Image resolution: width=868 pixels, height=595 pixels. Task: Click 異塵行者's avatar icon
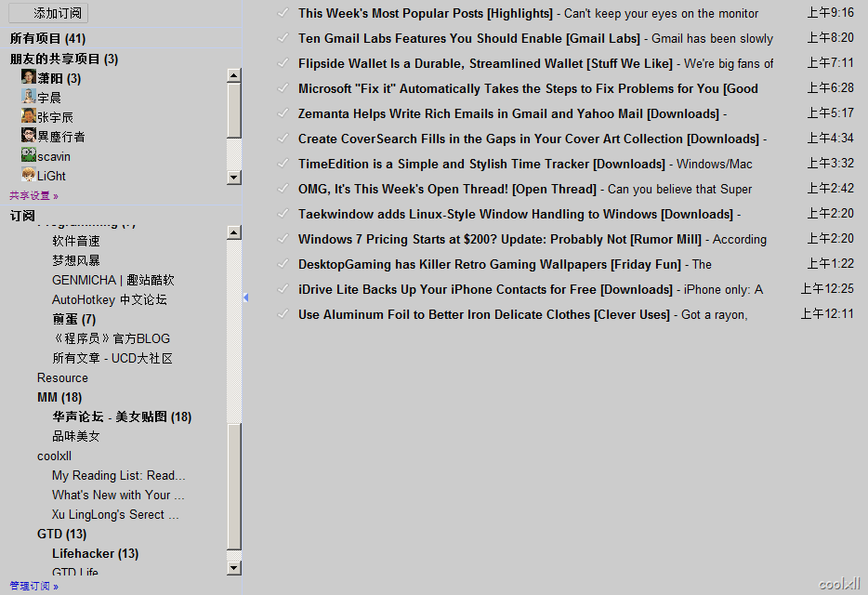29,135
